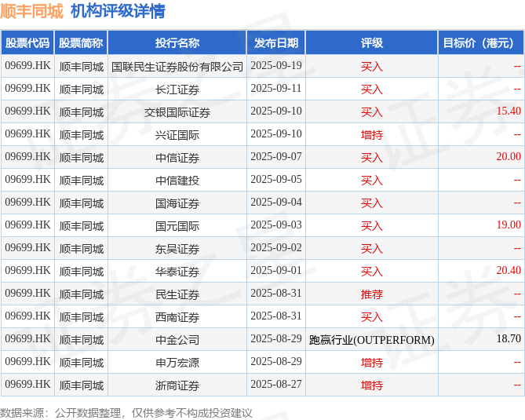Click the 增持 rating for 兴证国际

pos(372,135)
